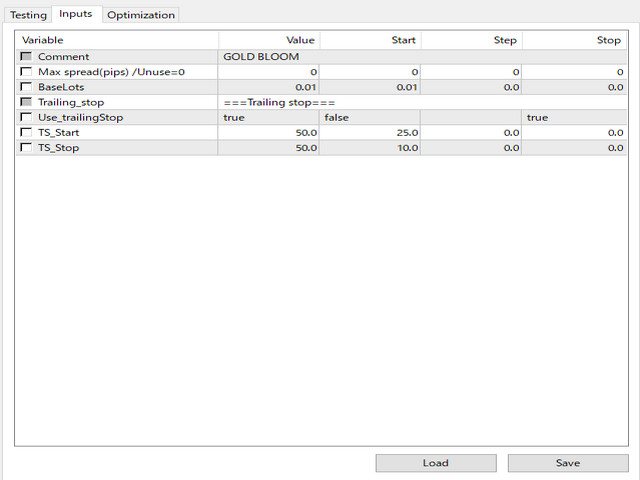Select the BaseLots Start cell 0.01
This screenshot has width=640, height=480.
pos(370,87)
